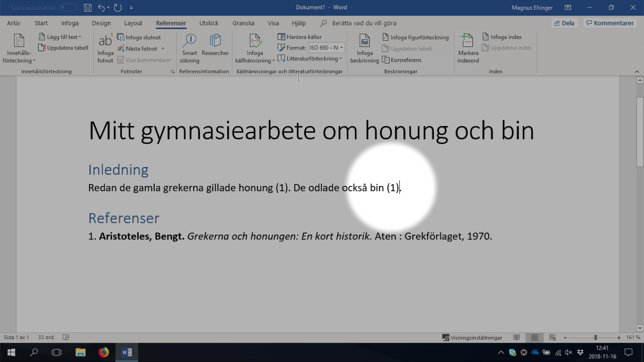Image resolution: width=644 pixels, height=362 pixels.
Task: Open Firefox from the taskbar
Action: click(x=104, y=352)
